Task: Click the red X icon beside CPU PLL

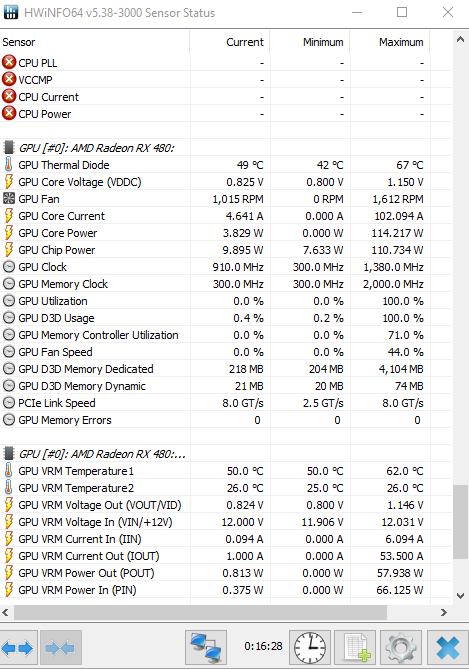Action: 9,62
